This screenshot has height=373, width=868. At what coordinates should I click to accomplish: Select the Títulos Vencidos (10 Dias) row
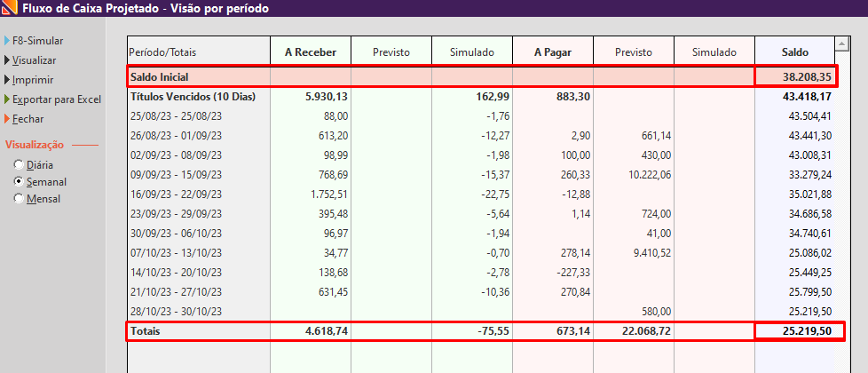click(480, 97)
